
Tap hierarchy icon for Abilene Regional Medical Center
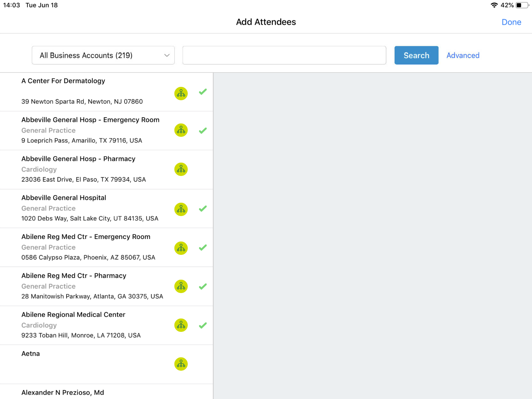181,325
